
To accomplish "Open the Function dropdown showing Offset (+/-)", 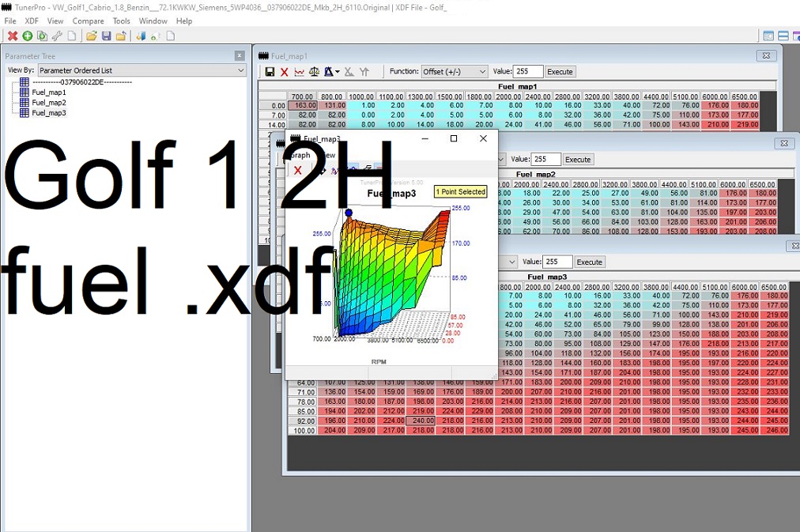I will (x=455, y=71).
